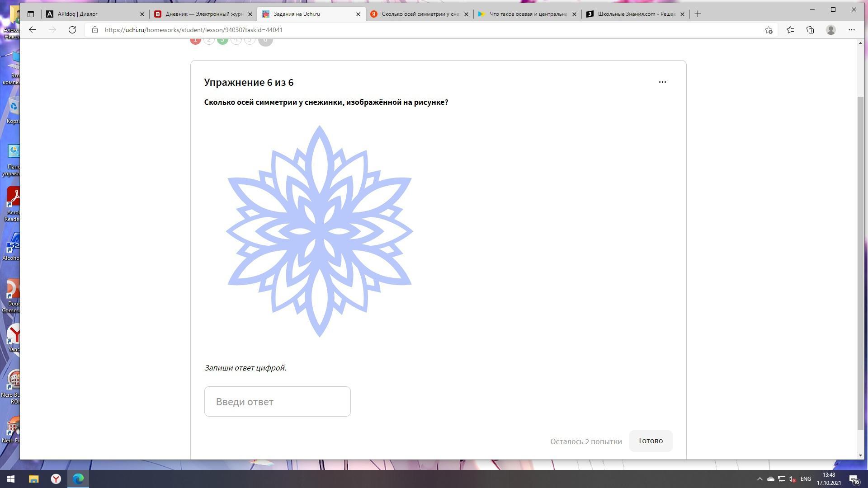This screenshot has width=868, height=488.
Task: Go to exercise 3 green circle
Action: pyautogui.click(x=222, y=41)
